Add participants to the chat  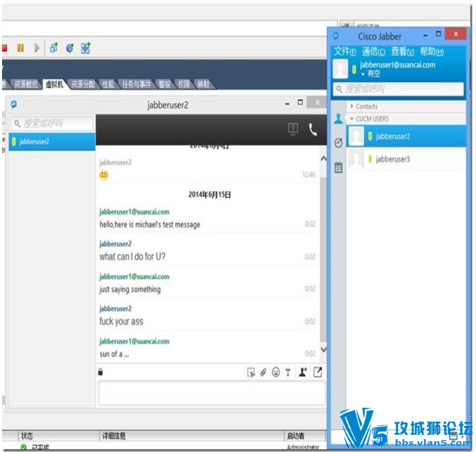pyautogui.click(x=303, y=372)
